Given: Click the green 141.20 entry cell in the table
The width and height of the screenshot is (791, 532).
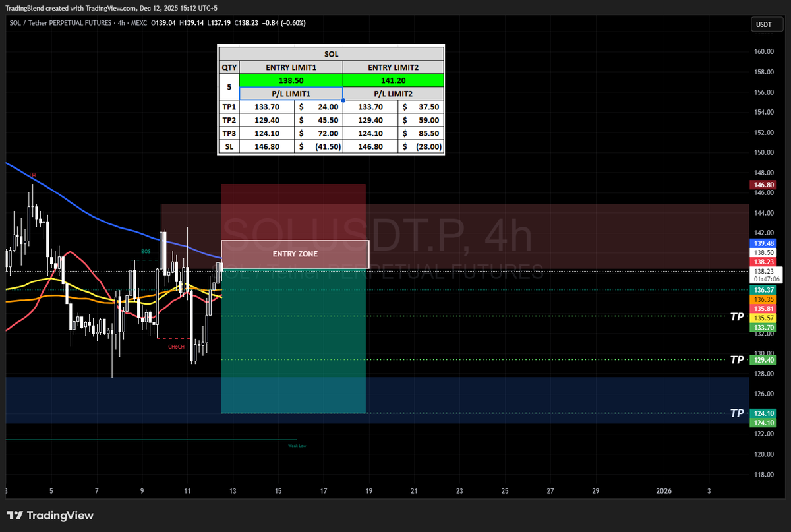Looking at the screenshot, I should click(x=394, y=80).
